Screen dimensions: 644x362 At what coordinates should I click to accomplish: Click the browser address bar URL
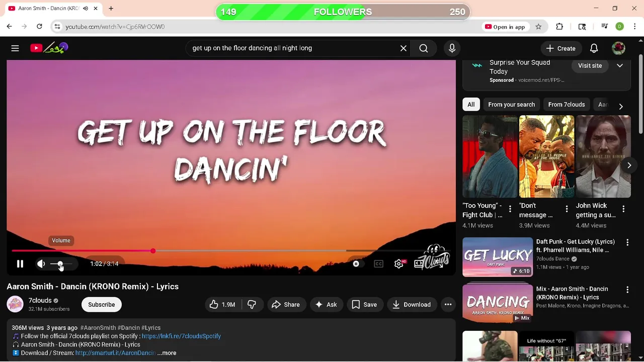coord(115,27)
